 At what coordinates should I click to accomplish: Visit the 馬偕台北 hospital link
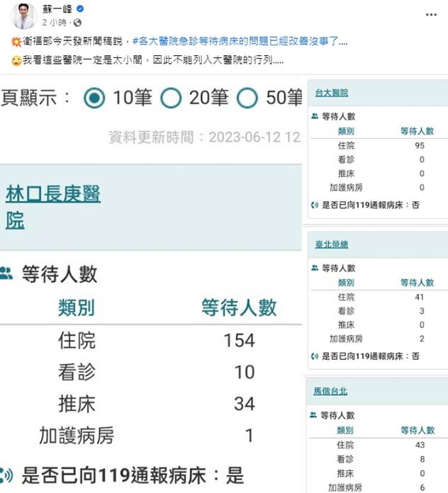click(x=331, y=391)
